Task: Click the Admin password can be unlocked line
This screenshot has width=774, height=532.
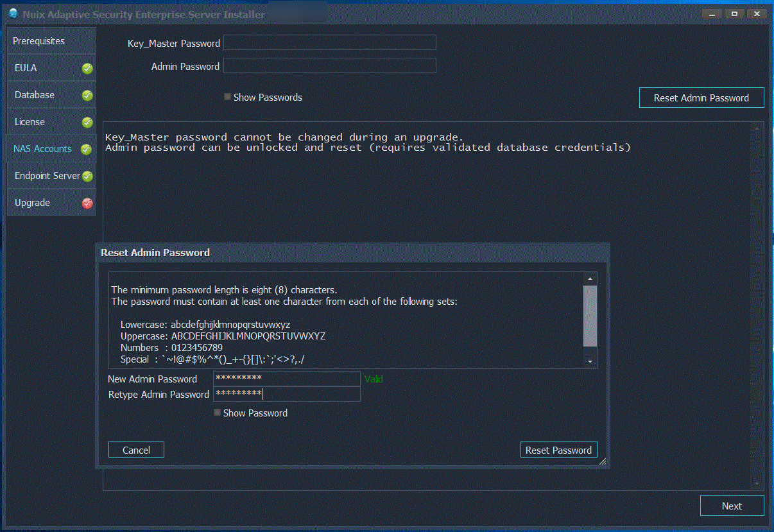Action: pos(368,148)
